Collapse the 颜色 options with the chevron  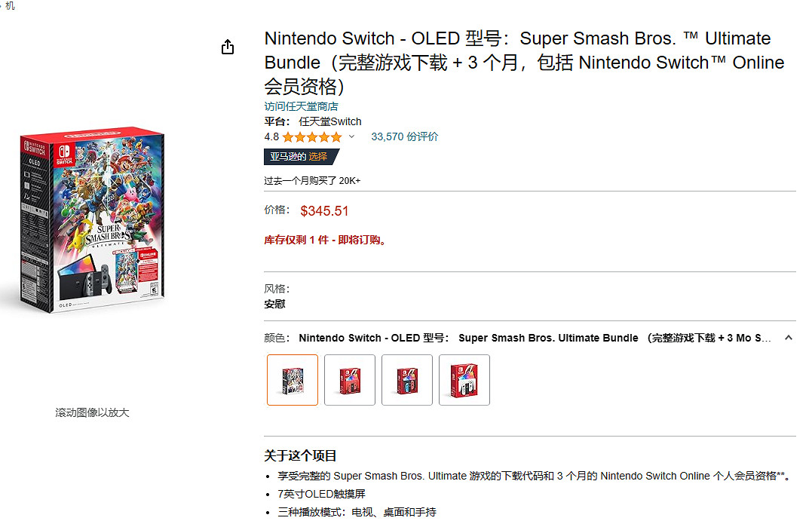click(x=789, y=338)
